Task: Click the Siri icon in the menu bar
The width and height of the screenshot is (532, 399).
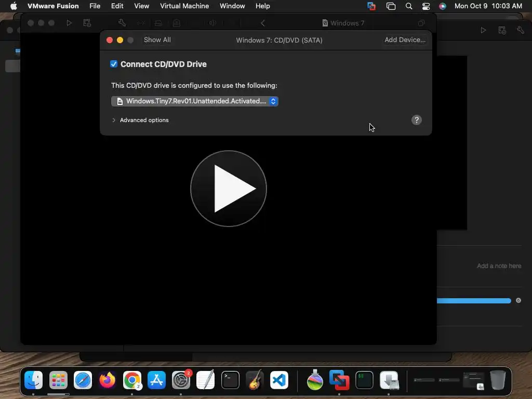Action: coord(443,6)
